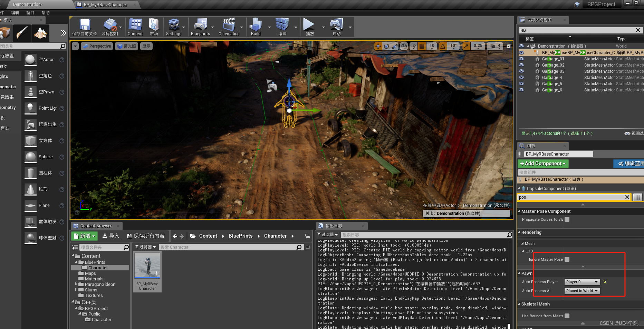Open the Perspective viewport dropdown
Screen dimensions: 644x329
pos(97,46)
